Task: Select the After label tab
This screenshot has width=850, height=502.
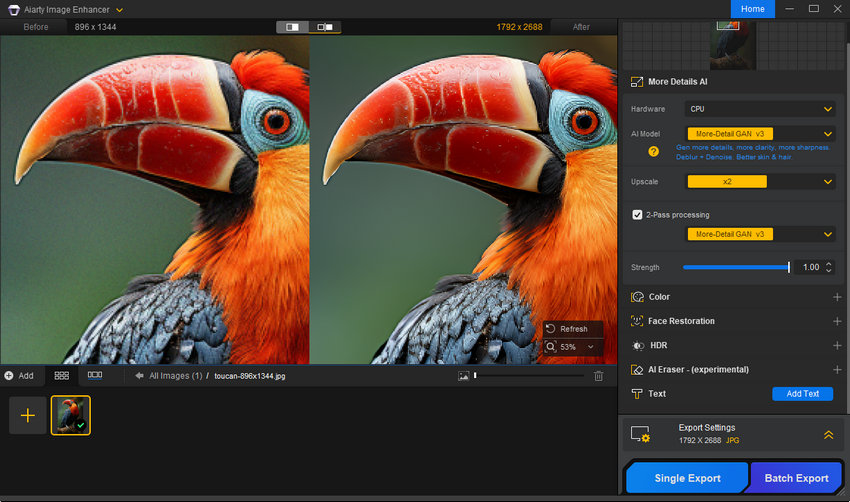Action: pyautogui.click(x=581, y=27)
